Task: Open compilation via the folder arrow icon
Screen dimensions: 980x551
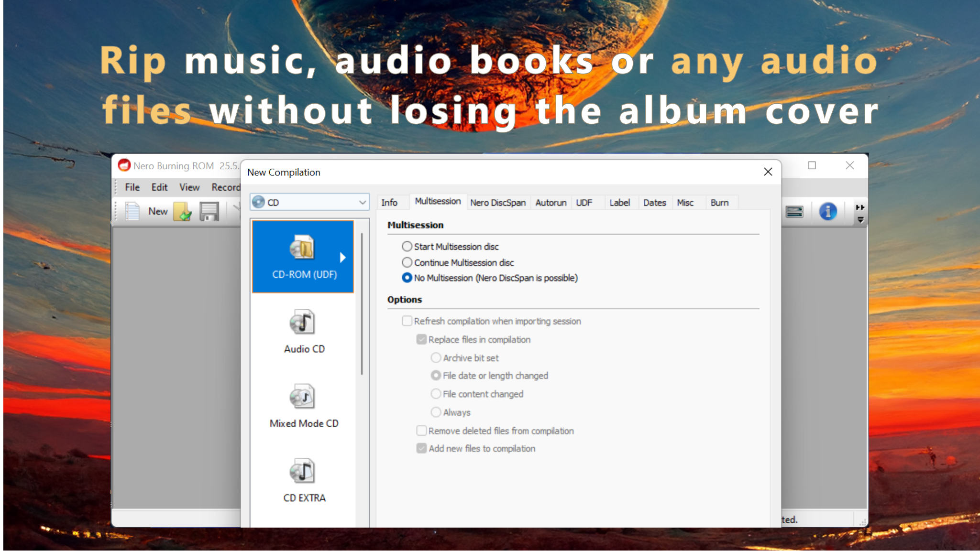Action: pos(183,211)
